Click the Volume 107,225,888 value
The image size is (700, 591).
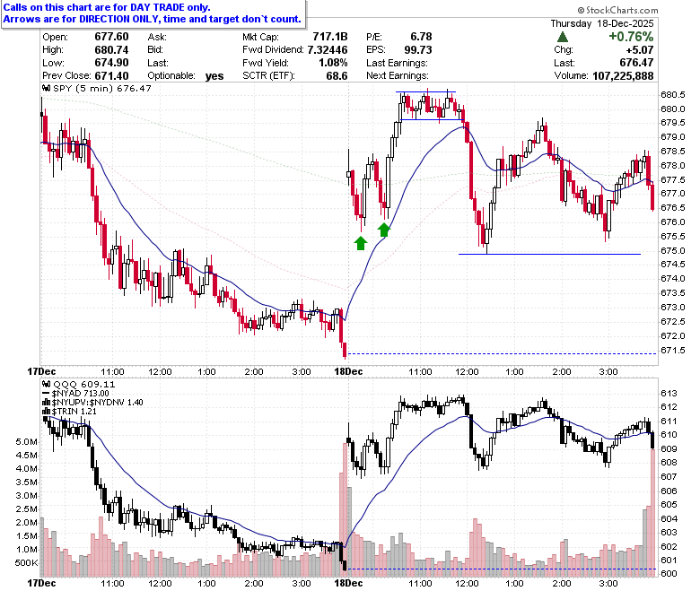coord(623,76)
